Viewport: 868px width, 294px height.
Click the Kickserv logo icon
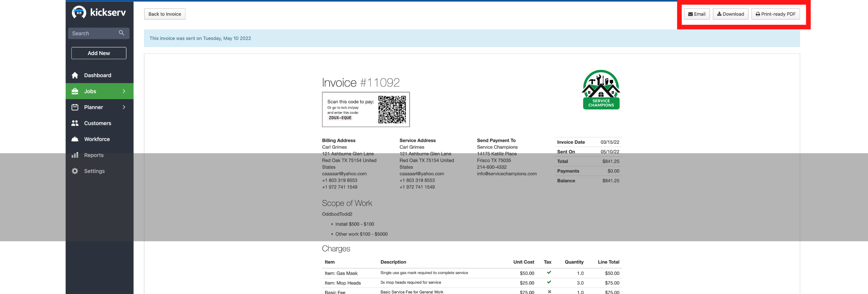pyautogui.click(x=79, y=12)
